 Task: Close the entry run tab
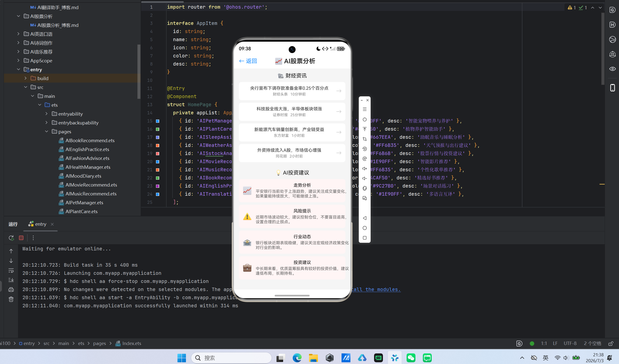(x=52, y=224)
